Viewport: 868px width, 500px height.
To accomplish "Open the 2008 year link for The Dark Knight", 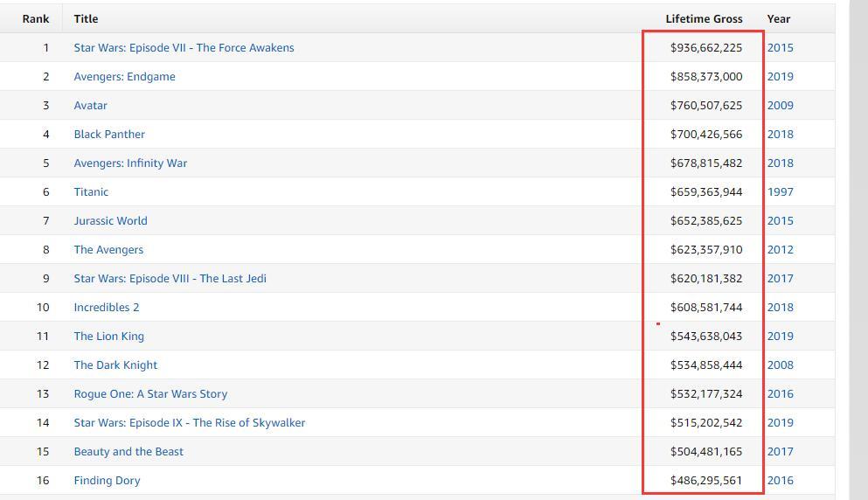I will tap(780, 365).
